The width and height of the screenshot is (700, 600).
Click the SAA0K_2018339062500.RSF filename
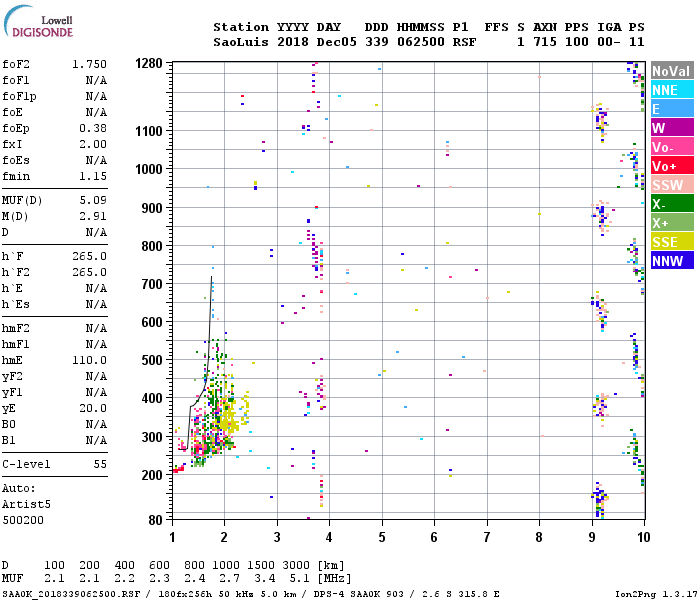coord(71,594)
